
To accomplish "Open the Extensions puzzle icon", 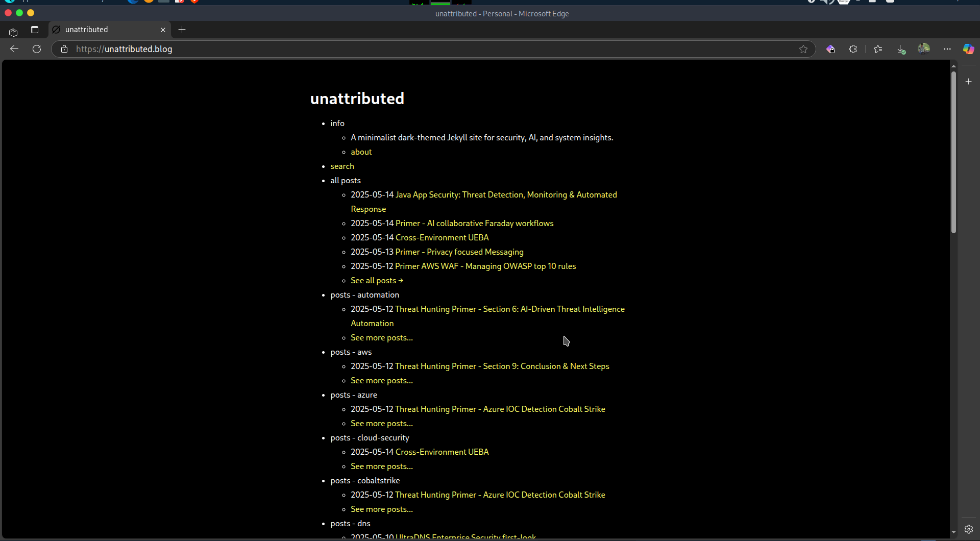I will coord(853,49).
